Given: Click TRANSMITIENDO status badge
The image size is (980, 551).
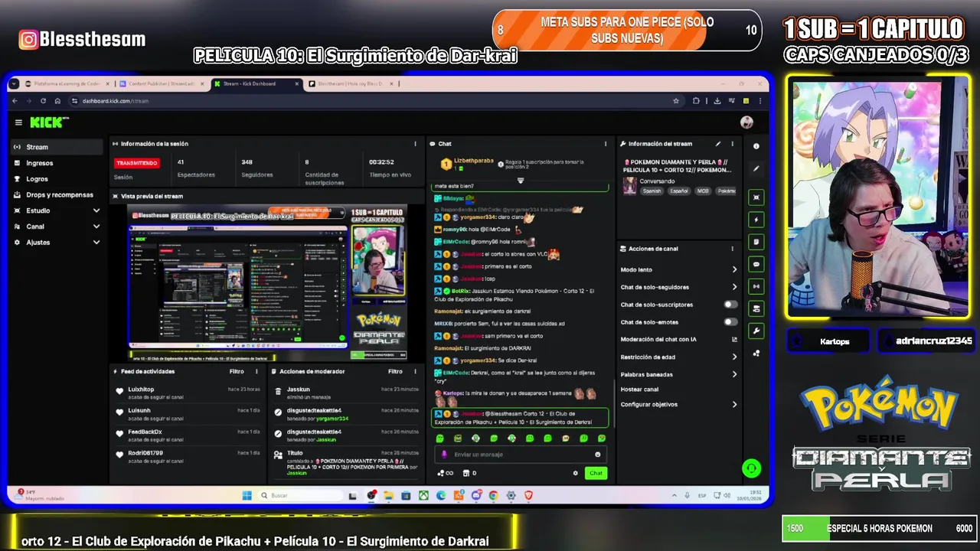Looking at the screenshot, I should 137,163.
